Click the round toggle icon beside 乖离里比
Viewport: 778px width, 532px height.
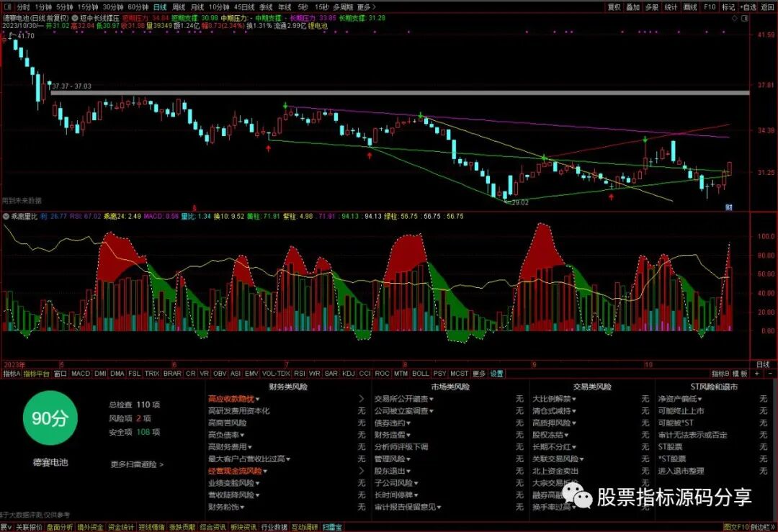point(6,217)
